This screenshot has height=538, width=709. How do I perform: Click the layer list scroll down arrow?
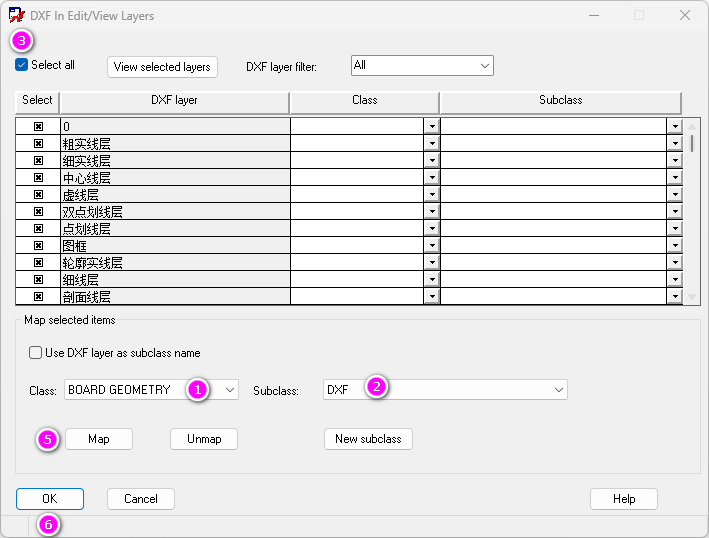pyautogui.click(x=692, y=297)
